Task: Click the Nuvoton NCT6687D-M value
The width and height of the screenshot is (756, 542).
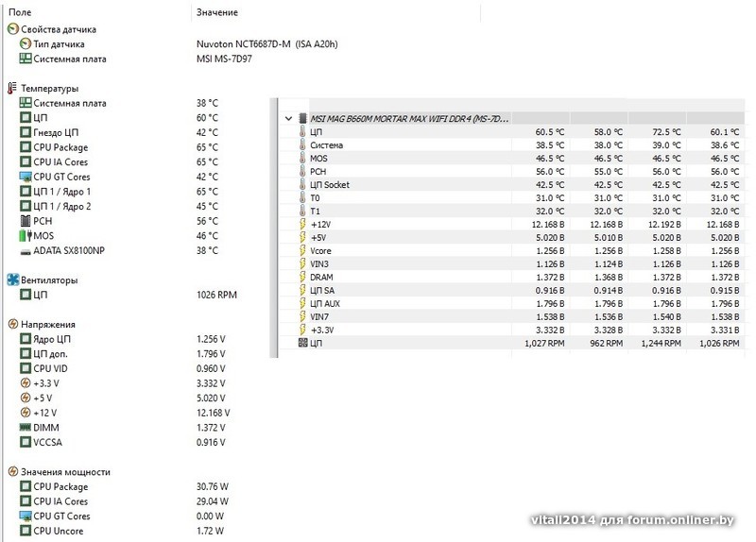Action: coord(267,43)
